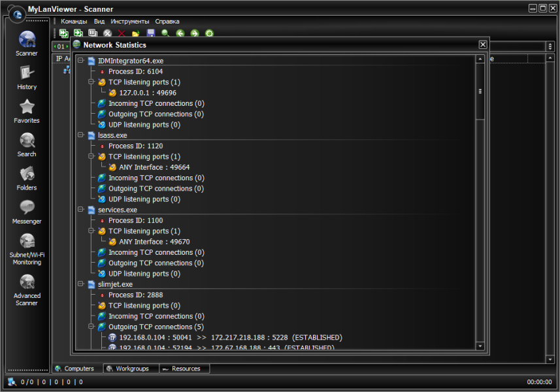Collapse the services.exe tree node
Viewport: 560px width, 392px height.
click(81, 210)
